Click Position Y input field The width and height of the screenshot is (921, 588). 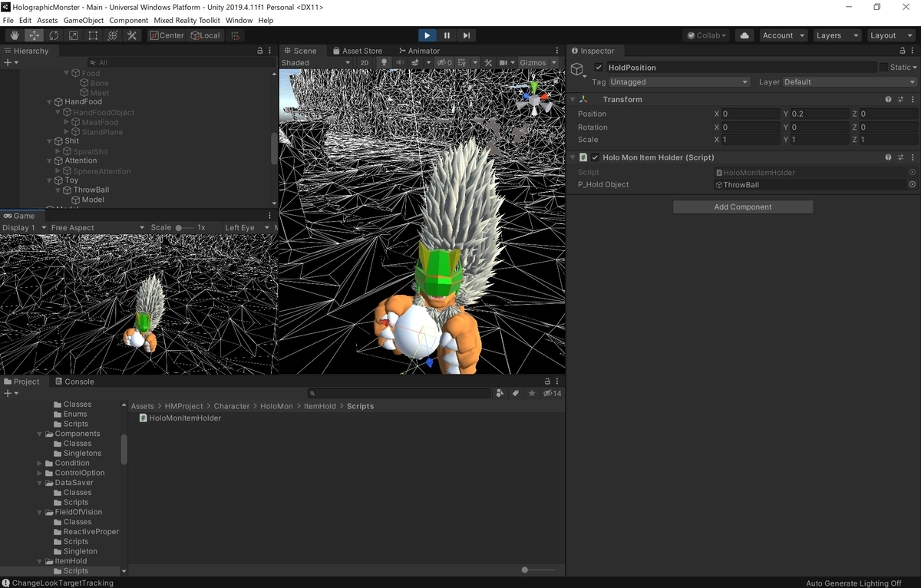pyautogui.click(x=819, y=114)
